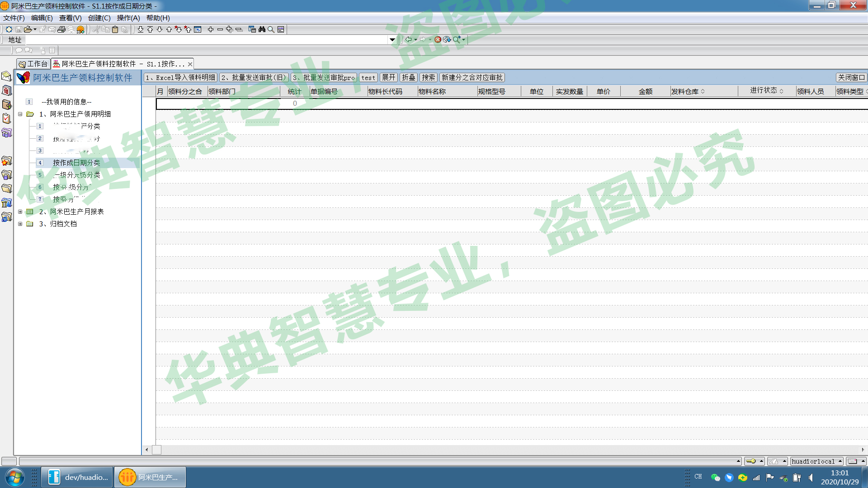Viewport: 868px width, 488px height.
Task: Click the plus Expand icon in toolbar
Action: [211, 29]
